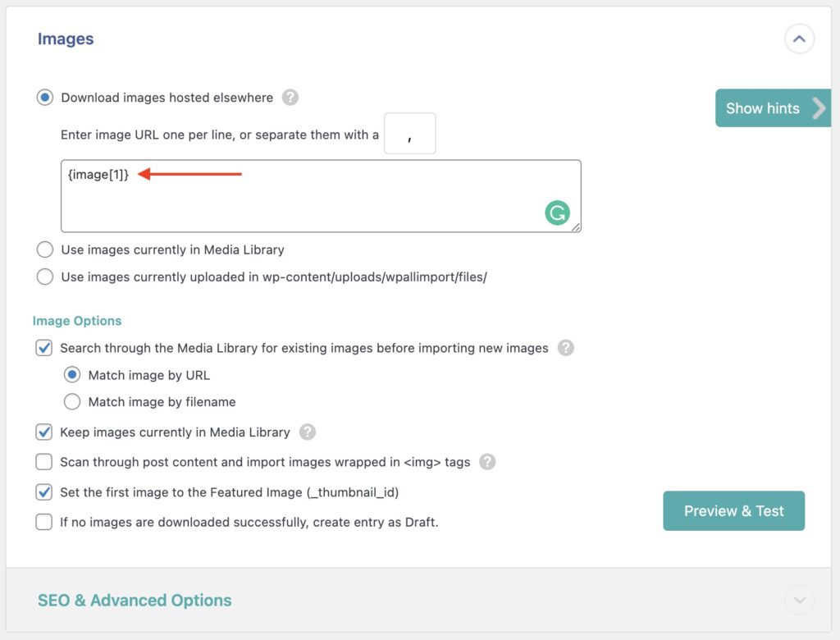Click the Grammarly icon in the URL textarea
840x640 pixels.
pyautogui.click(x=558, y=213)
